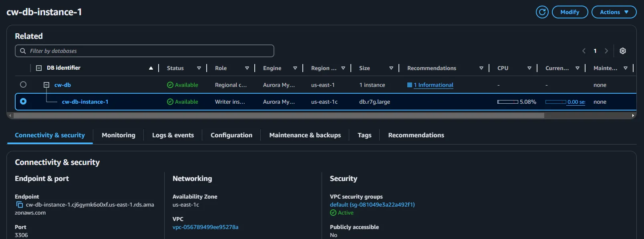Click the us-east-1c region cell
Image resolution: width=644 pixels, height=239 pixels.
[324, 102]
